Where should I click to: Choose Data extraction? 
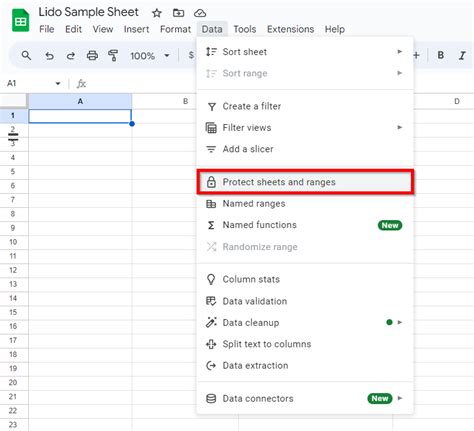305,366
